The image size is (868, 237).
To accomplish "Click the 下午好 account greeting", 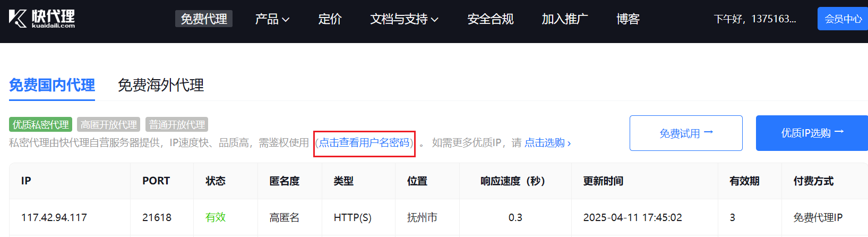I will [x=754, y=19].
